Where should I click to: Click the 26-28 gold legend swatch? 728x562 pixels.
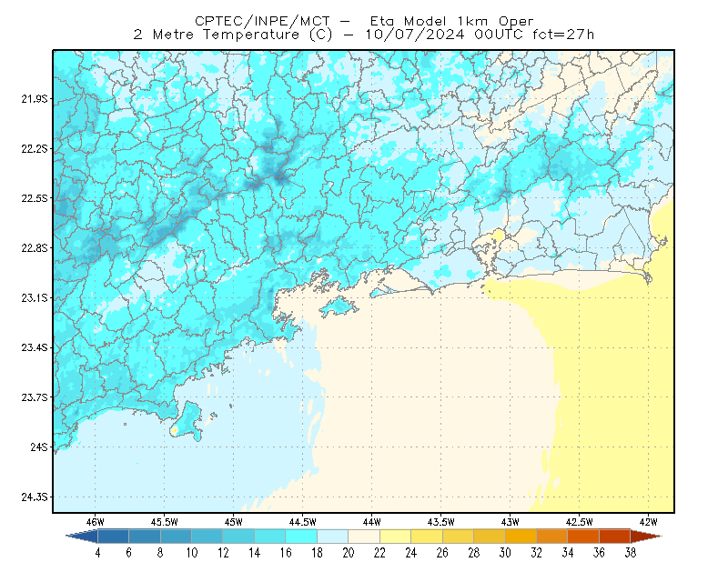pyautogui.click(x=459, y=537)
